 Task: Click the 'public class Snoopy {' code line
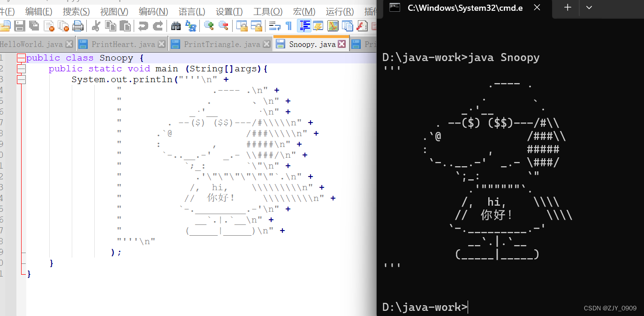(x=85, y=58)
